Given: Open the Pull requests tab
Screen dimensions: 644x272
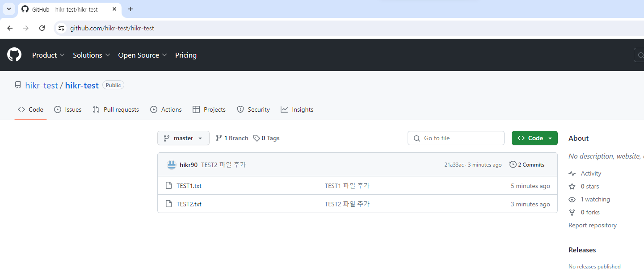Looking at the screenshot, I should point(116,109).
